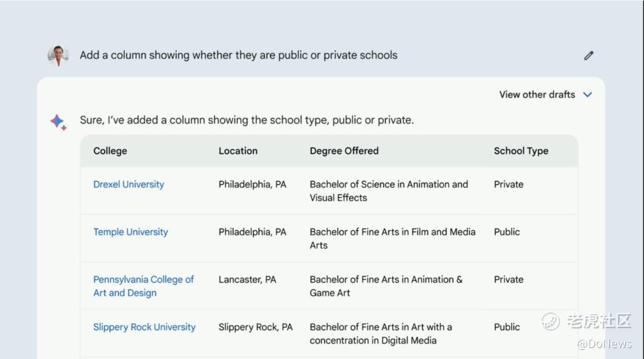644x359 pixels.
Task: Click the College column header
Action: (110, 151)
